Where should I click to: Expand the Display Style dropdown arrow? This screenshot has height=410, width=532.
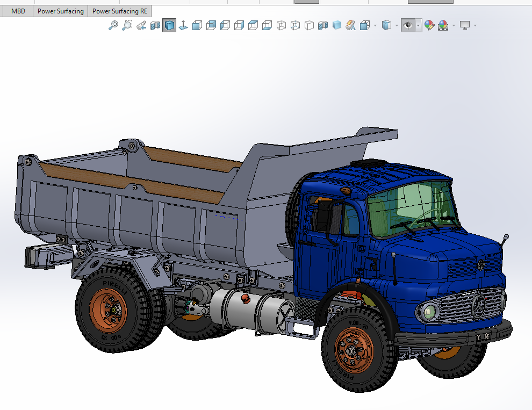click(397, 25)
